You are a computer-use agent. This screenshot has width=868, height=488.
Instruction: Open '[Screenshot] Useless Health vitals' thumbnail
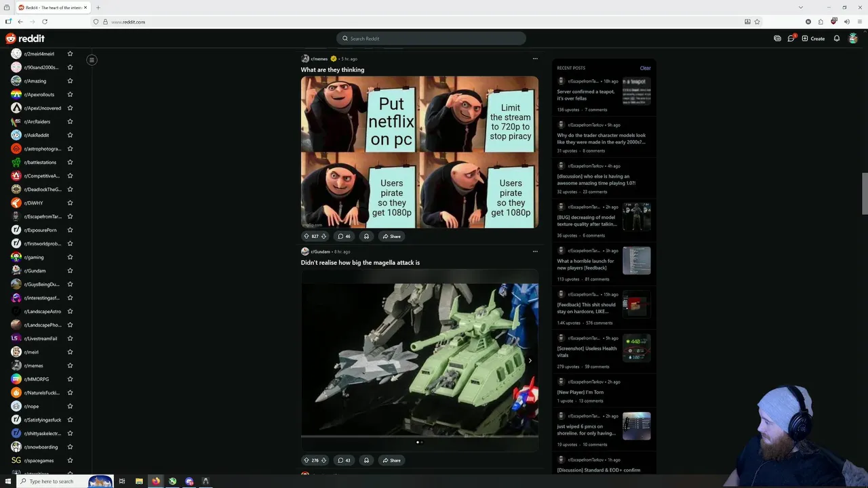[x=637, y=348]
